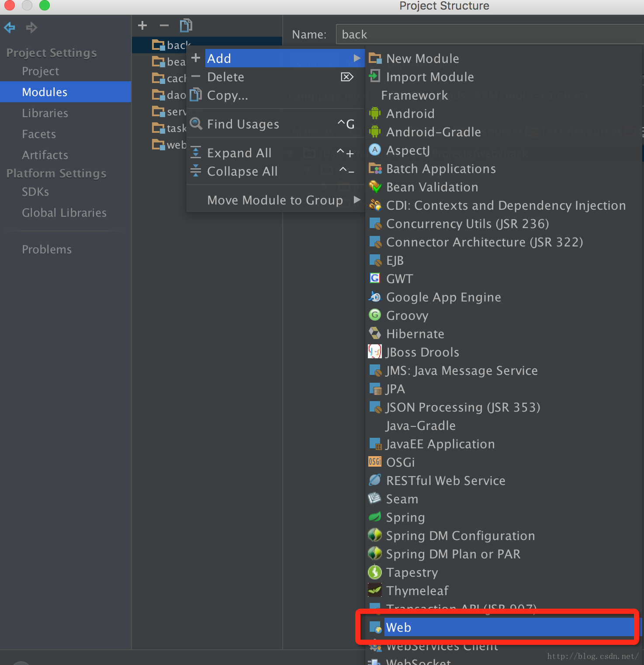
Task: Click the Spring DM Configuration icon
Action: pos(375,535)
